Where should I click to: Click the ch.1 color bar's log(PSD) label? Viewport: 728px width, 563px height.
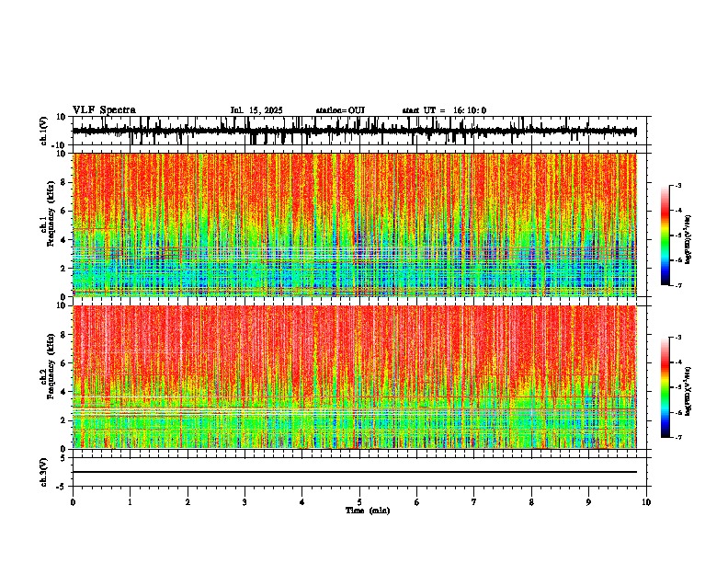click(688, 239)
